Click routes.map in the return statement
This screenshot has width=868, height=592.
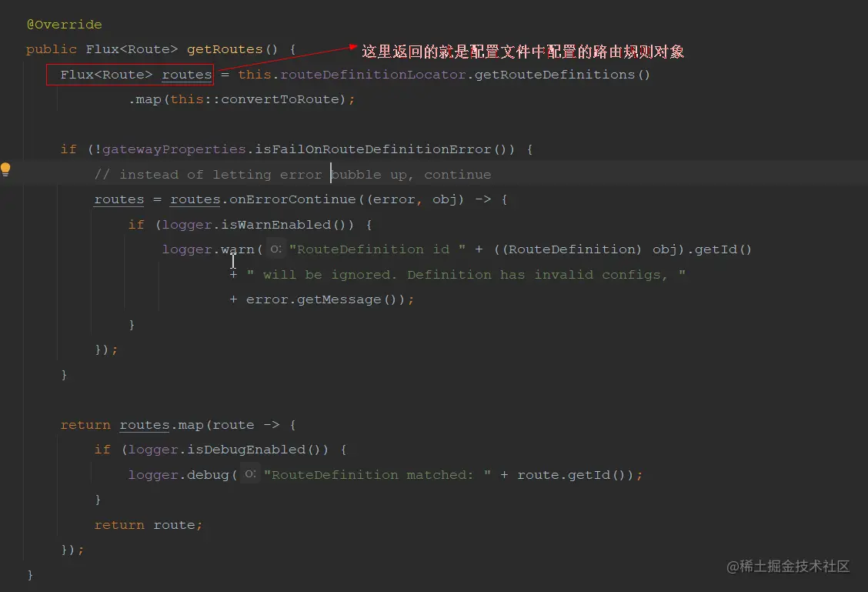(162, 425)
